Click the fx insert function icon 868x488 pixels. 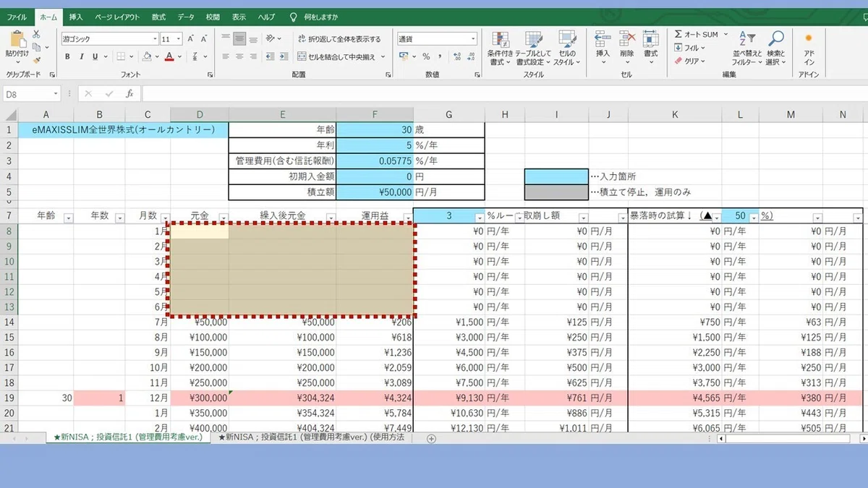[x=129, y=94]
